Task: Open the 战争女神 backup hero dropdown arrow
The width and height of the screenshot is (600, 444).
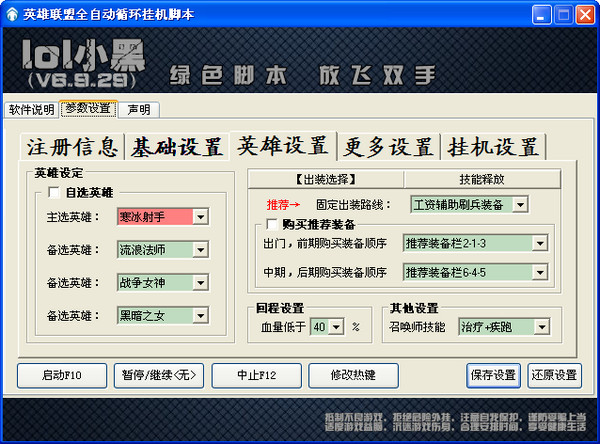Action: point(201,283)
